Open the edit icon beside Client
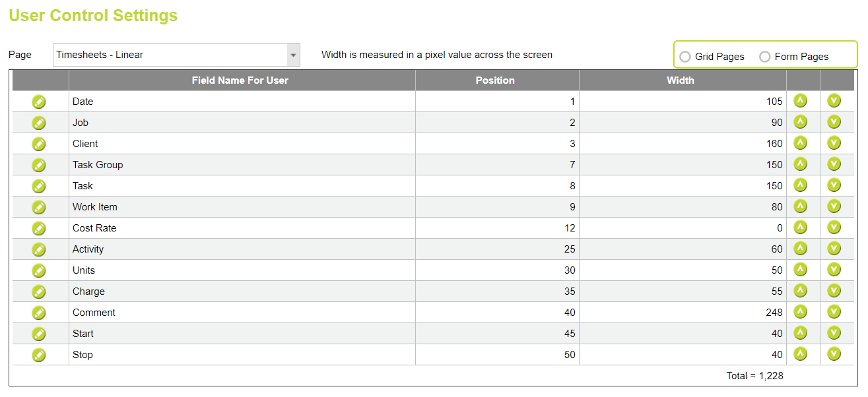Image resolution: width=868 pixels, height=397 pixels. pos(39,144)
